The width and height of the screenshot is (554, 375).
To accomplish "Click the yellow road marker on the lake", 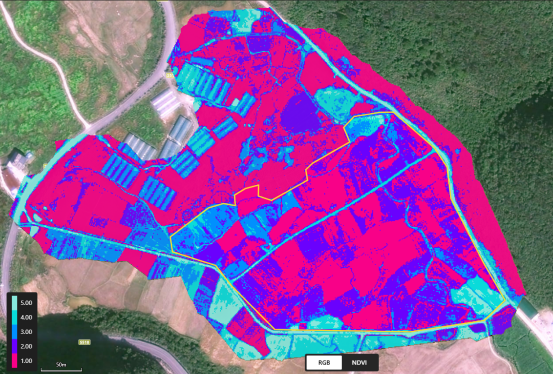I will tap(84, 342).
